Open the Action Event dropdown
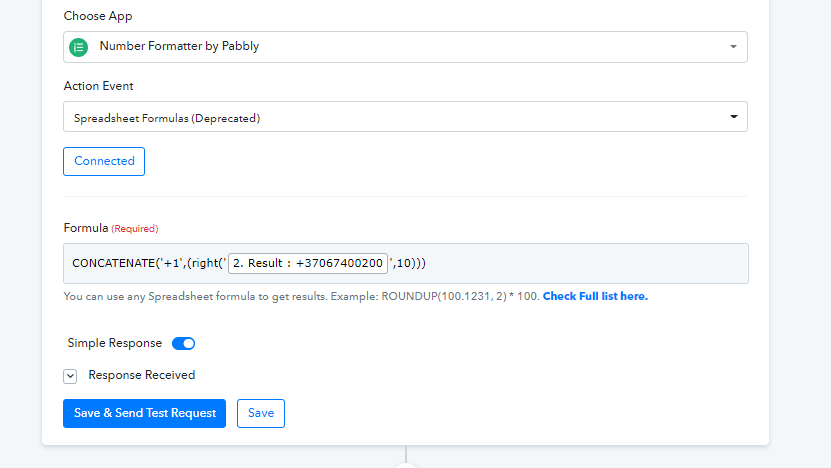The width and height of the screenshot is (831, 468). (x=405, y=117)
